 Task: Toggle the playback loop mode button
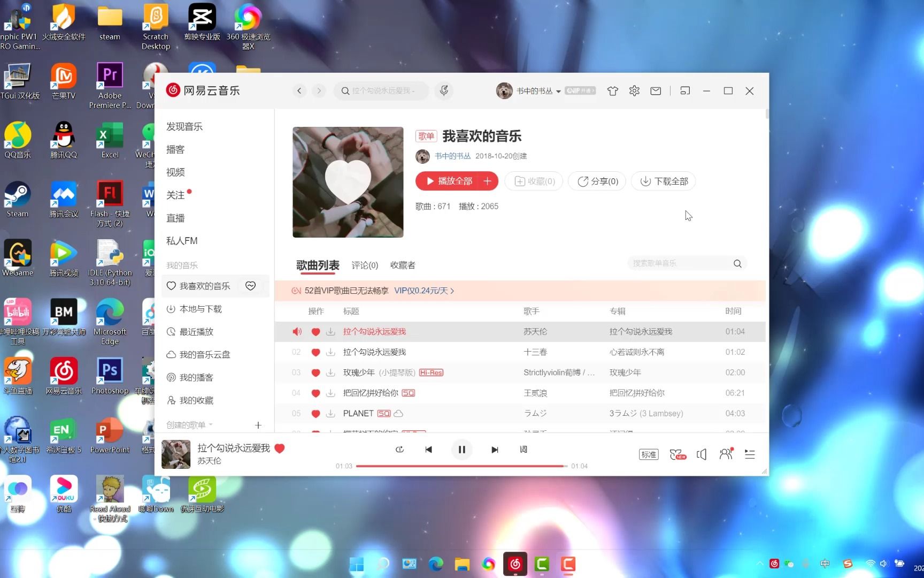[399, 450]
